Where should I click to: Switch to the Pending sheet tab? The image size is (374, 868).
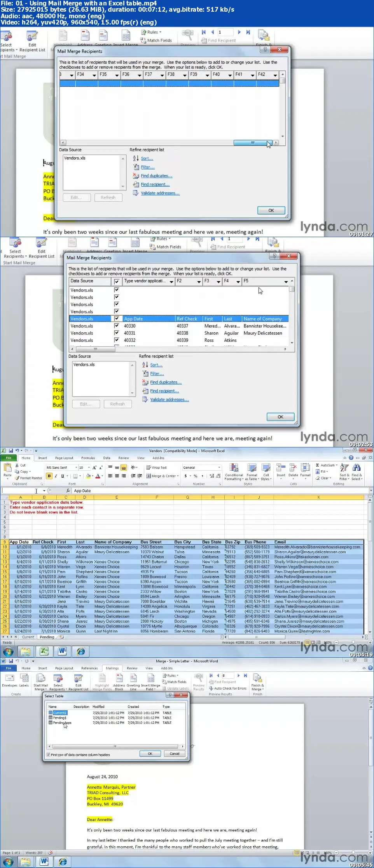coord(47,637)
